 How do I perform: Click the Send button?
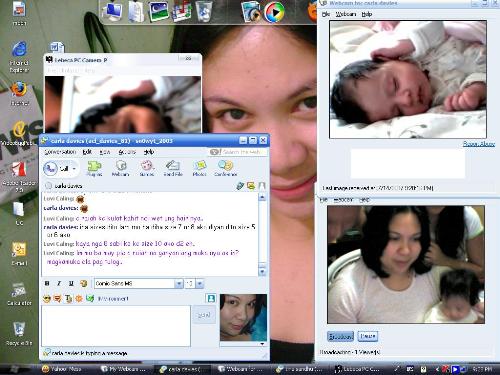pyautogui.click(x=204, y=315)
